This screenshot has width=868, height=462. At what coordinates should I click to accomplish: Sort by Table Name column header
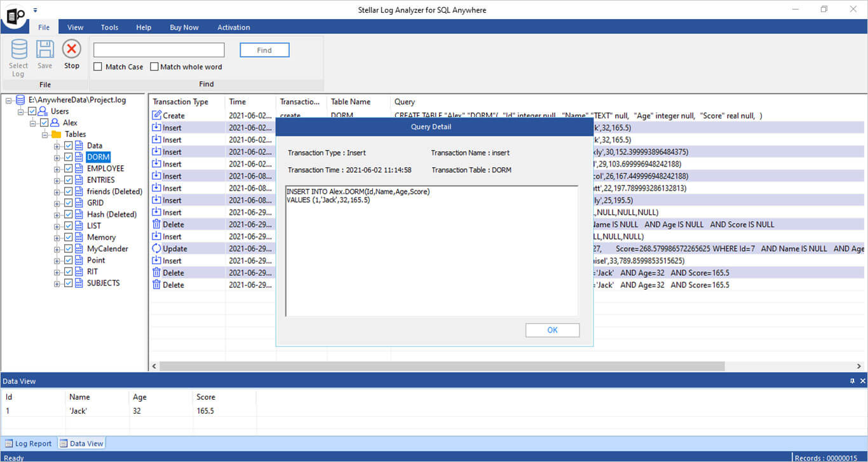click(x=358, y=102)
